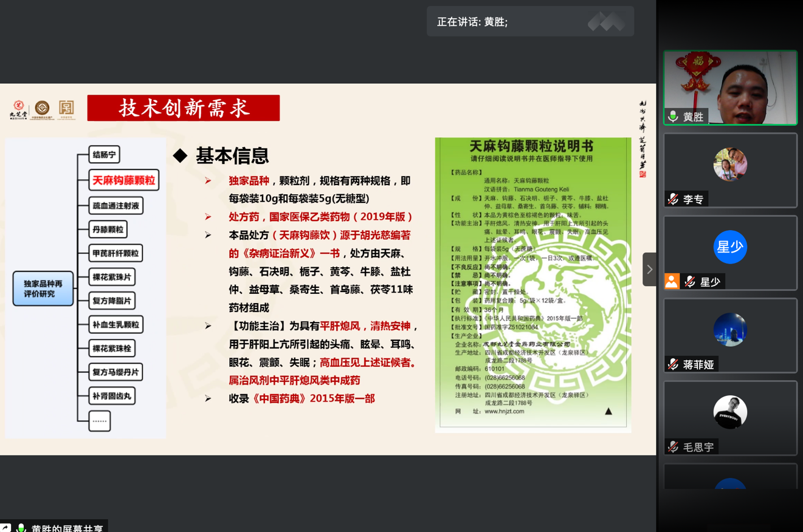Click the muted microphone icon for 毛思宇
Viewport: 803px width, 532px height.
click(x=673, y=447)
